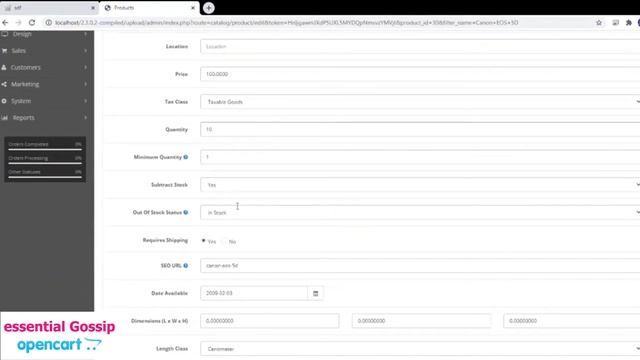Open the browser extensions puzzle icon
The image size is (640, 360).
click(629, 23)
